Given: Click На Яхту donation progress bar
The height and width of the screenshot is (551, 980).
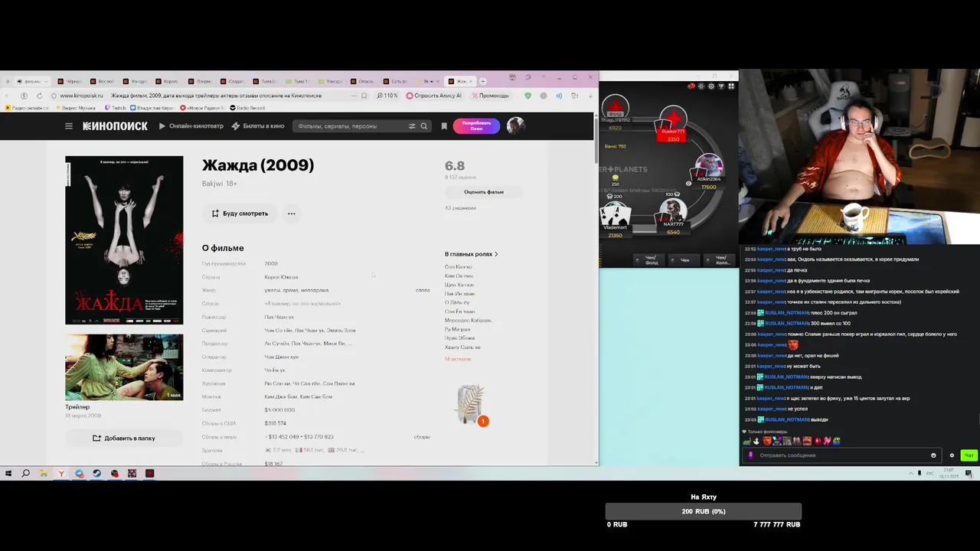Looking at the screenshot, I should tap(704, 511).
